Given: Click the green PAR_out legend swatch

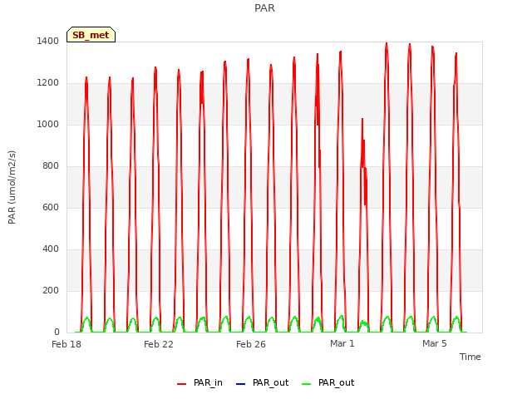Looking at the screenshot, I should 306,384.
